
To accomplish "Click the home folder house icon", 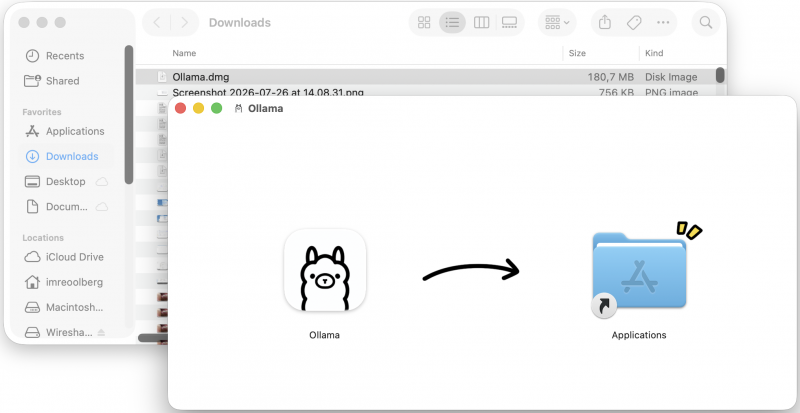I will pos(32,282).
